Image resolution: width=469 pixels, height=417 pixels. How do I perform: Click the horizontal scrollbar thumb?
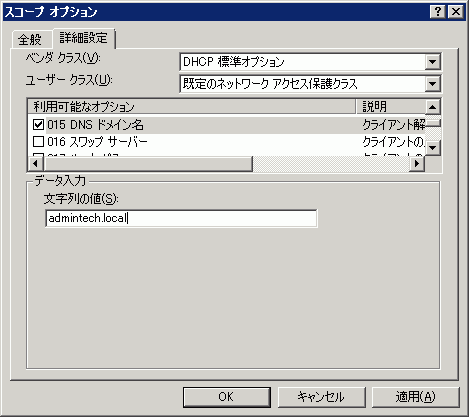pyautogui.click(x=148, y=164)
